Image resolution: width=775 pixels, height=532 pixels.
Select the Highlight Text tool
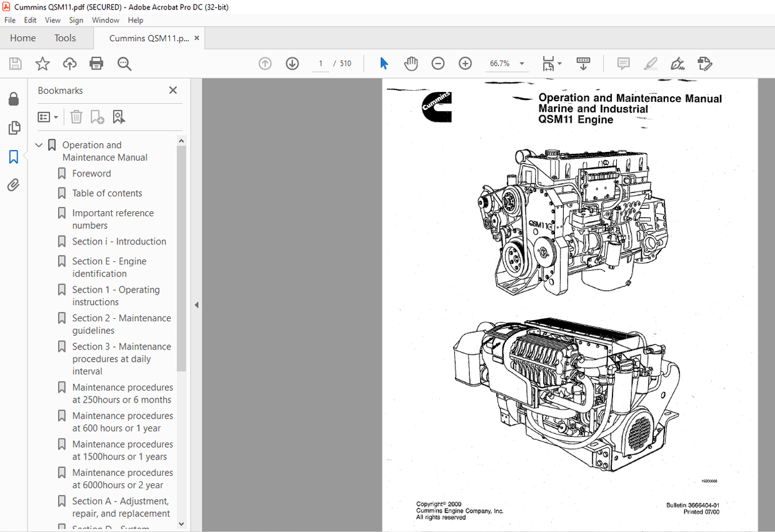(x=651, y=63)
